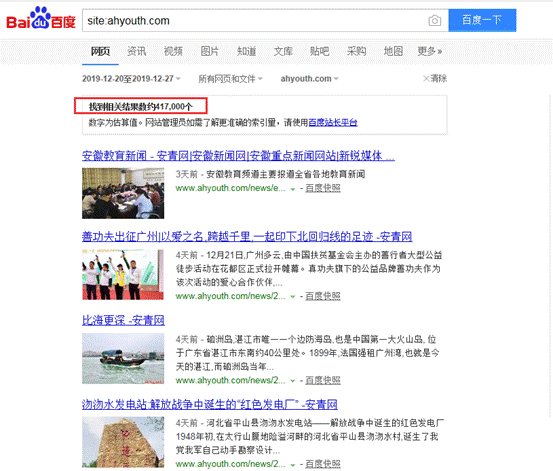
Task: Go to the 文库 tab
Action: coord(283,52)
